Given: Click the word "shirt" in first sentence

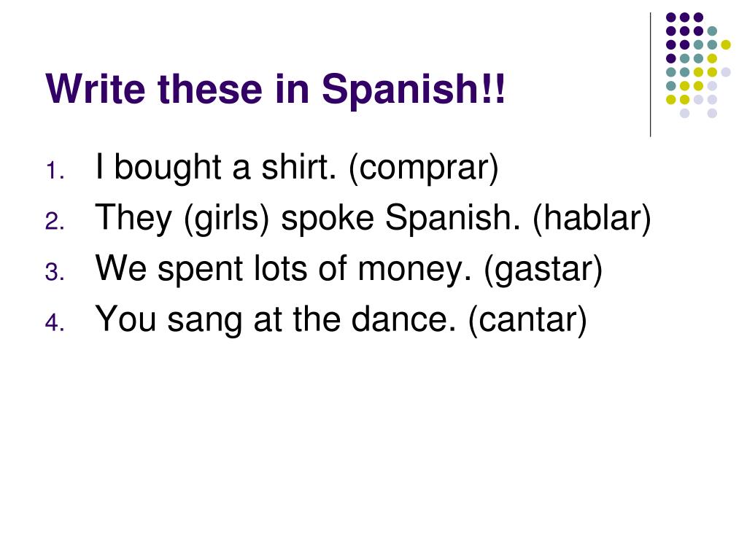Looking at the screenshot, I should 298,167.
